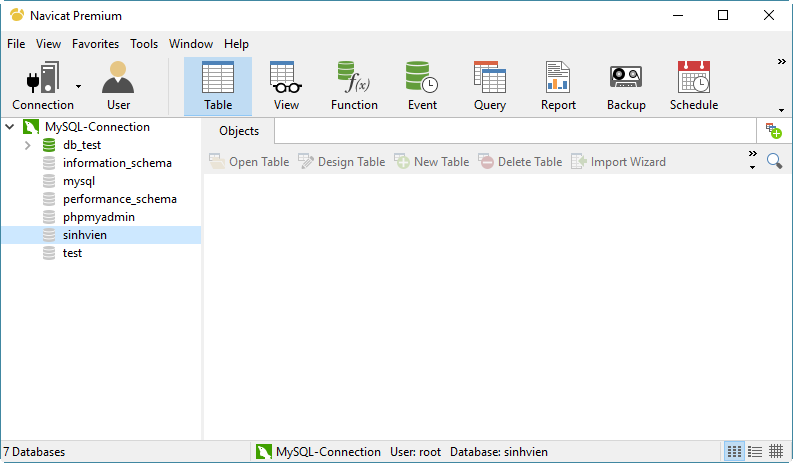The image size is (793, 463).
Task: Open the Connection toolbar button
Action: (x=42, y=86)
